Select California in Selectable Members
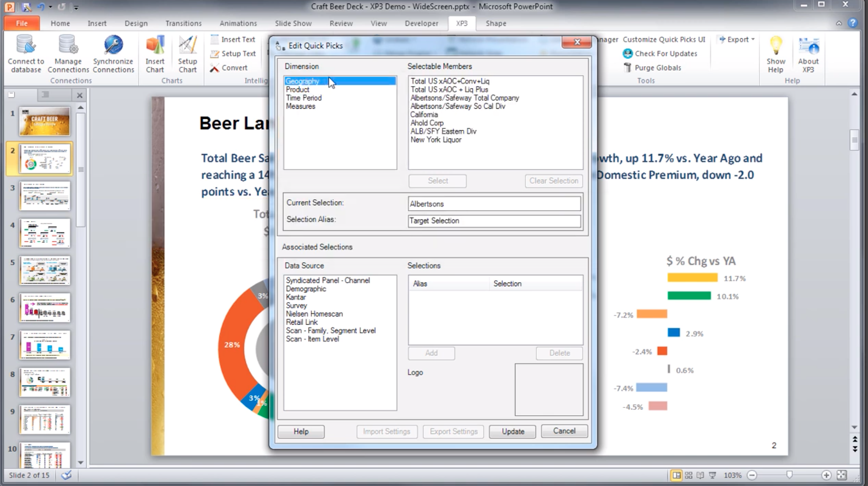This screenshot has width=868, height=486. [424, 114]
